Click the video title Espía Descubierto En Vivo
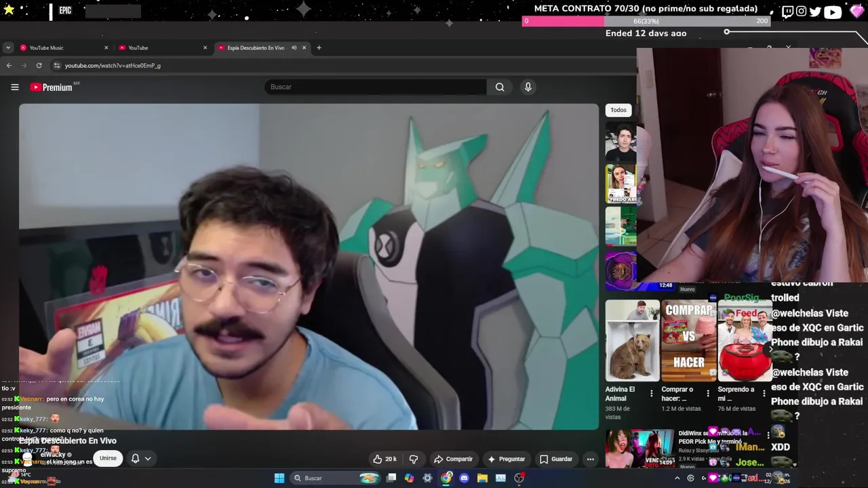The image size is (868, 488). point(68,441)
